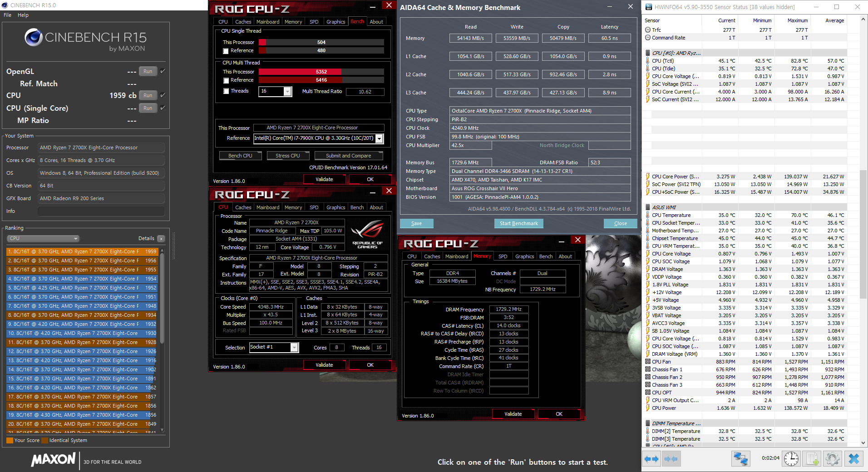
Task: Click the back-forward arrows icon in HWiNFO
Action: tap(651, 458)
